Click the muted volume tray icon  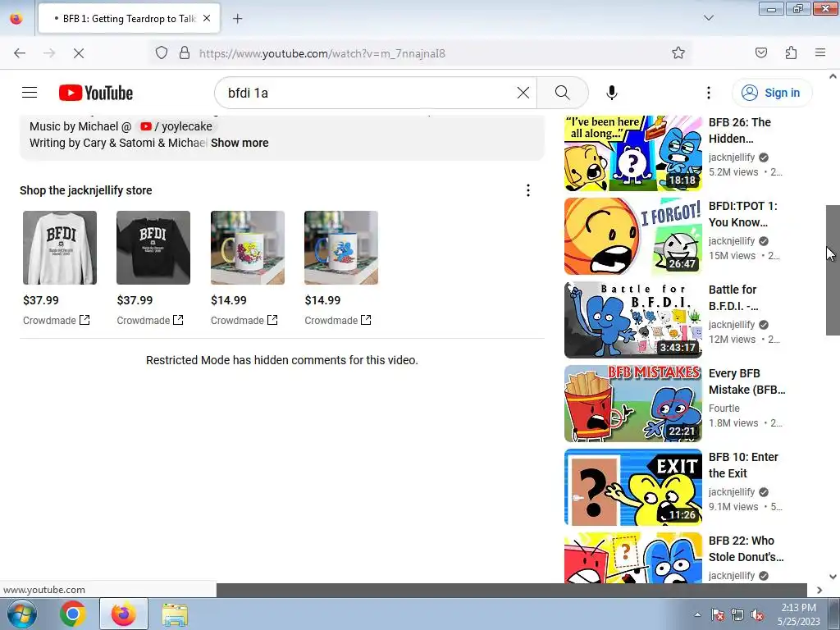tap(757, 615)
